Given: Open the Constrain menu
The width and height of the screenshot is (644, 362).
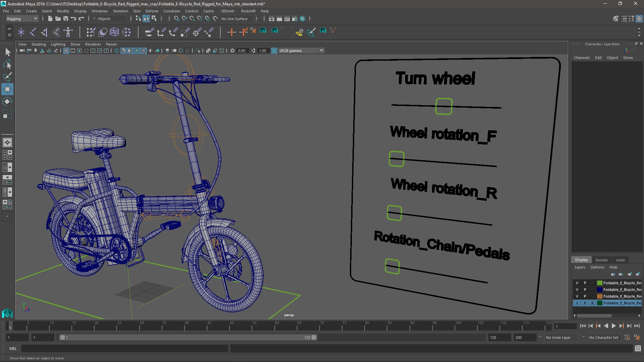Looking at the screenshot, I should click(x=172, y=11).
